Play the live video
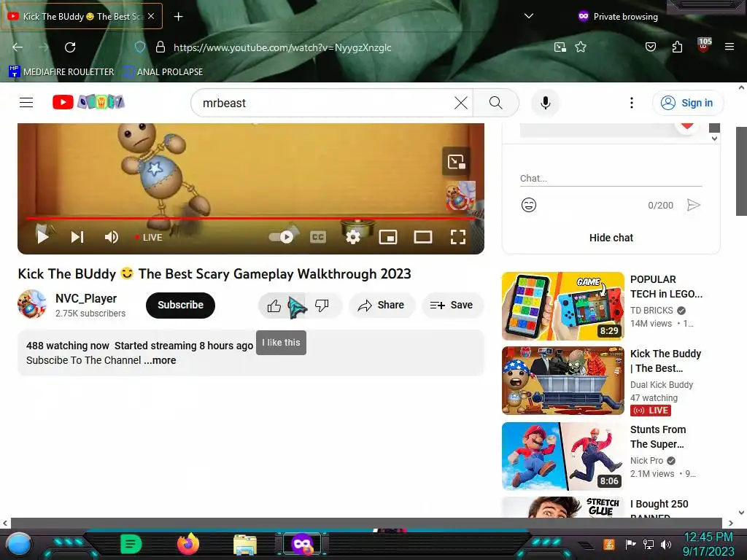Screen dimensions: 747x560 click(x=43, y=237)
